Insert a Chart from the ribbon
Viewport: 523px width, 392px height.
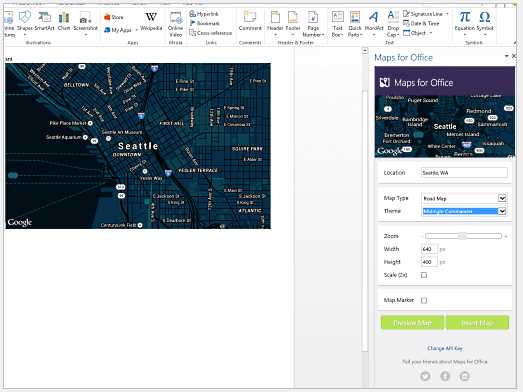(64, 21)
